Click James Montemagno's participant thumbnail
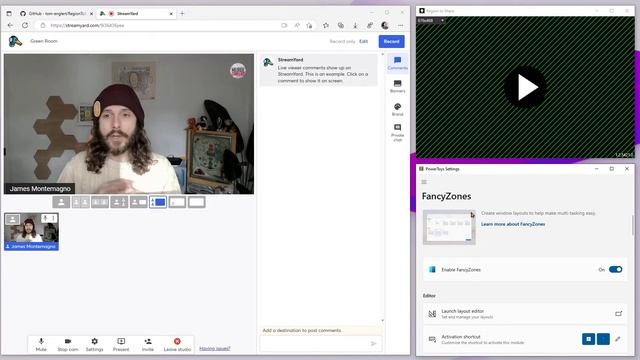The image size is (640, 360). click(31, 231)
